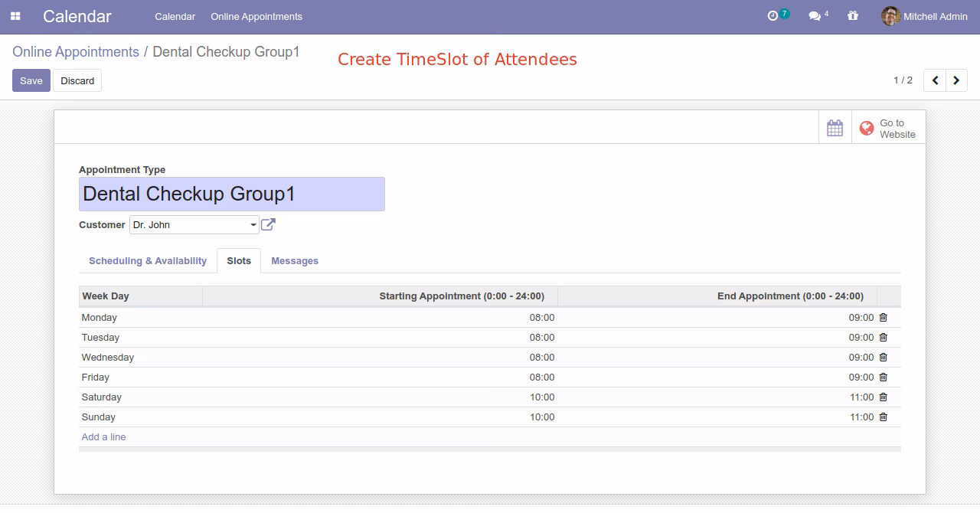
Task: Click the Save button
Action: coord(31,80)
